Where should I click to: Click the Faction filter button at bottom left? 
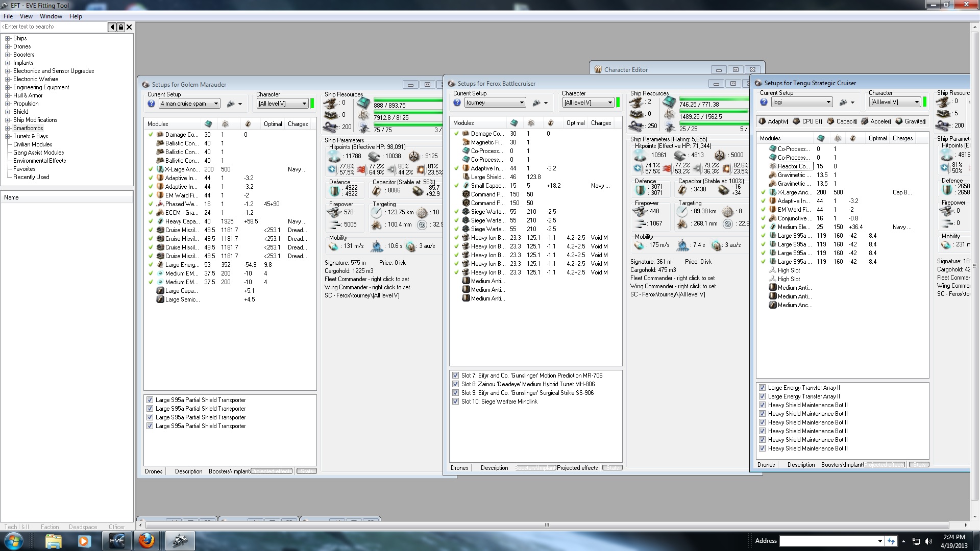(x=50, y=527)
